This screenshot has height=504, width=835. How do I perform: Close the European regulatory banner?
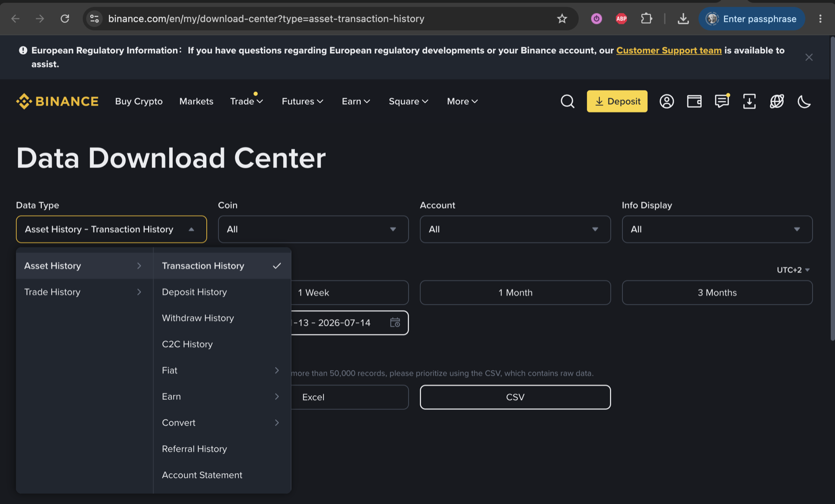[809, 57]
